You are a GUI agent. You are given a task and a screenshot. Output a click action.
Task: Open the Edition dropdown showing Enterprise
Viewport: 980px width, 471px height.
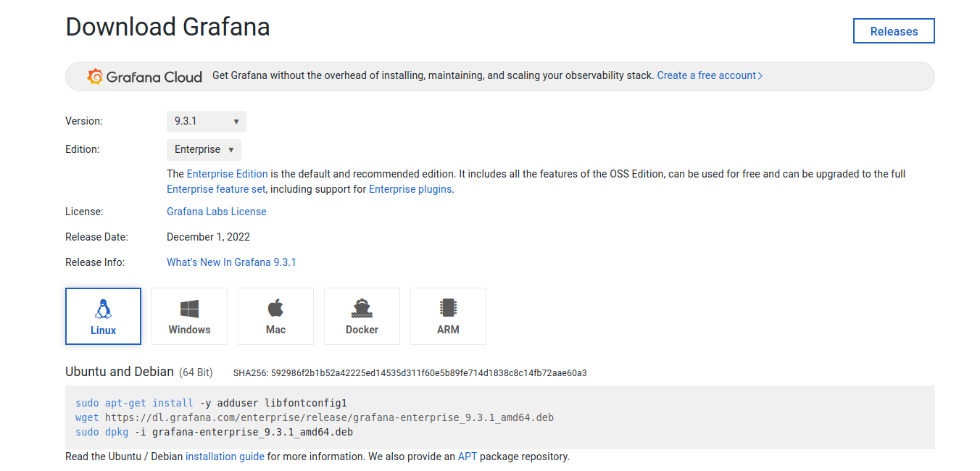[x=204, y=149]
